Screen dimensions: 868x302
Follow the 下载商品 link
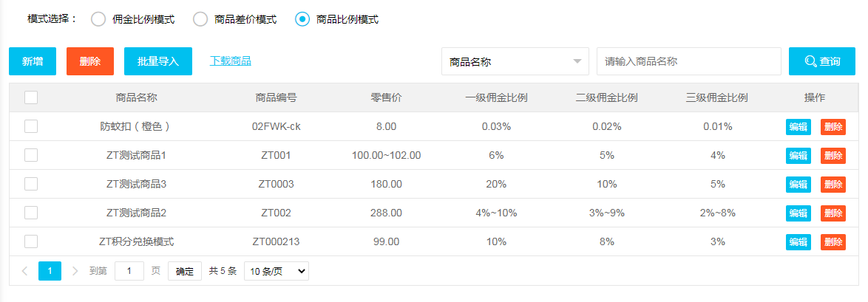tap(230, 61)
